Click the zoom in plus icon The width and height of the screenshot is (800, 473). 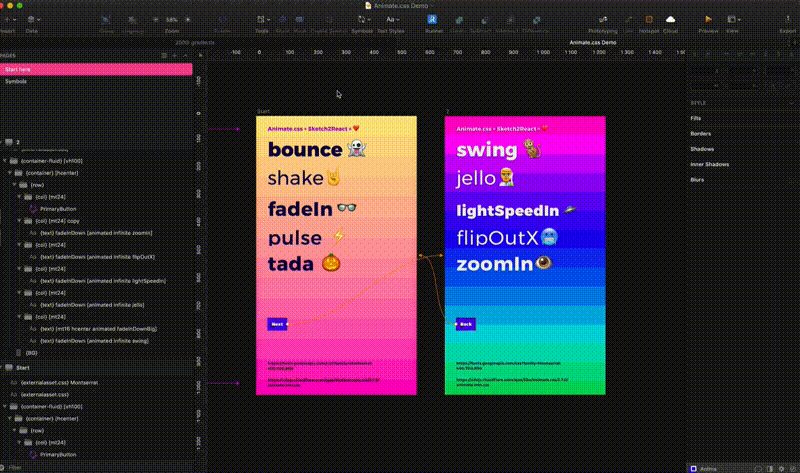click(x=188, y=20)
